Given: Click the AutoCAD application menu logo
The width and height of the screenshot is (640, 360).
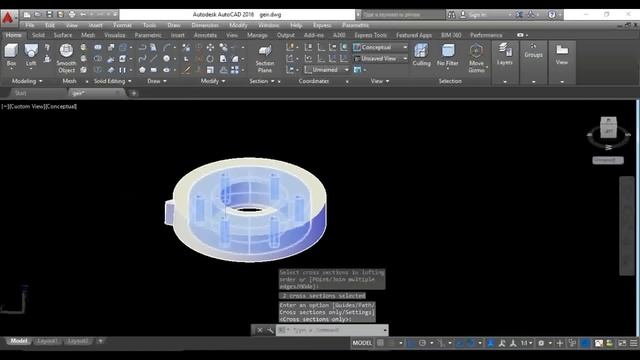Looking at the screenshot, I should (x=8, y=18).
